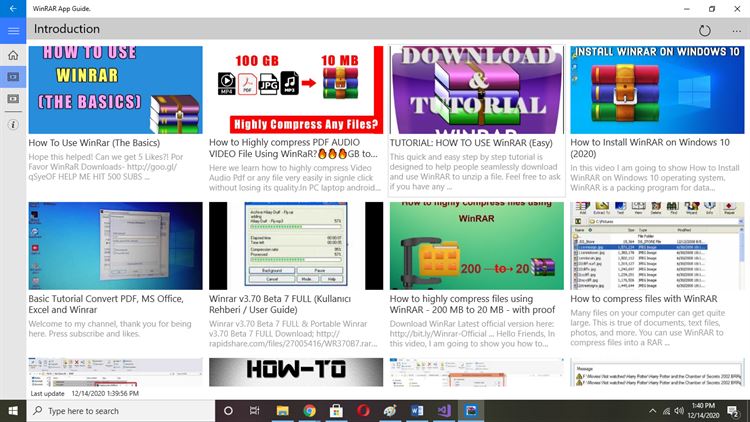The height and width of the screenshot is (422, 750).
Task: Click title 'How to highly compress files using WinRAR'
Action: pos(472,304)
